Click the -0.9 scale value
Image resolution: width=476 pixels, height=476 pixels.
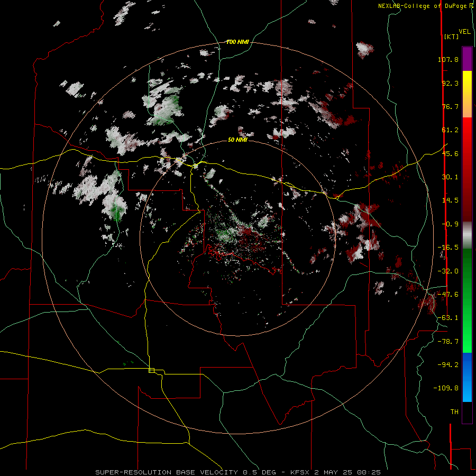tap(450, 224)
